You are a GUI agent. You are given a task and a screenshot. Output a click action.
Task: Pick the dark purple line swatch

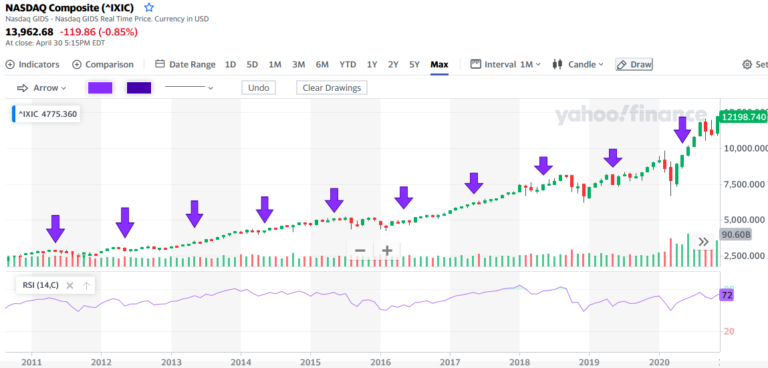(139, 88)
